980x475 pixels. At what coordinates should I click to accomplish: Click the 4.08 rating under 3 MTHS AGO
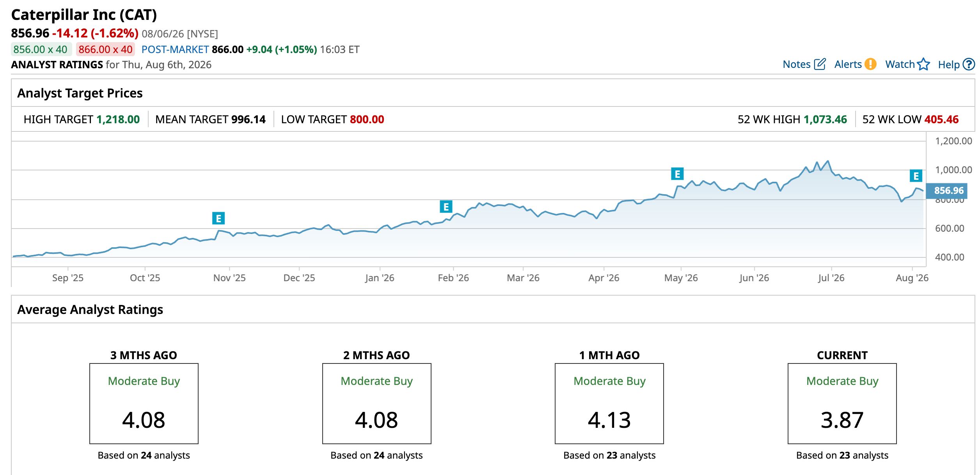point(144,420)
